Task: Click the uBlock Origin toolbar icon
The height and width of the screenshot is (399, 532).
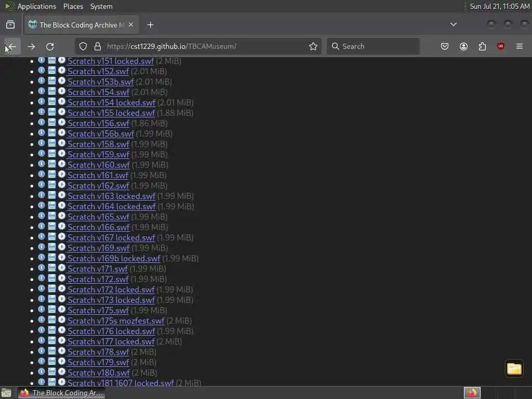Action: 501,46
